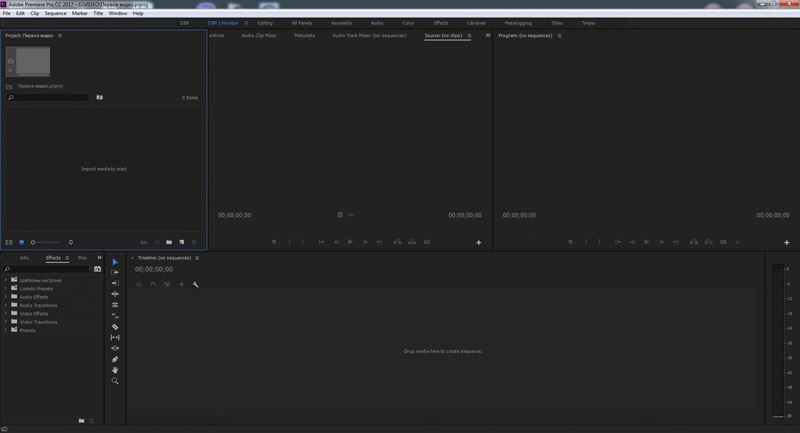The image size is (800, 433).
Task: Toggle Linked Selection in Timeline
Action: coord(167,285)
